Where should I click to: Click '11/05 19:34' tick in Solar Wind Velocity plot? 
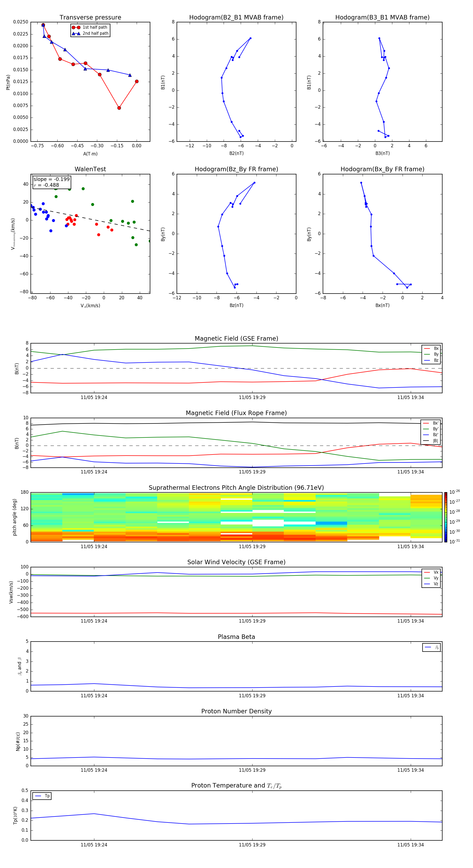(x=410, y=621)
